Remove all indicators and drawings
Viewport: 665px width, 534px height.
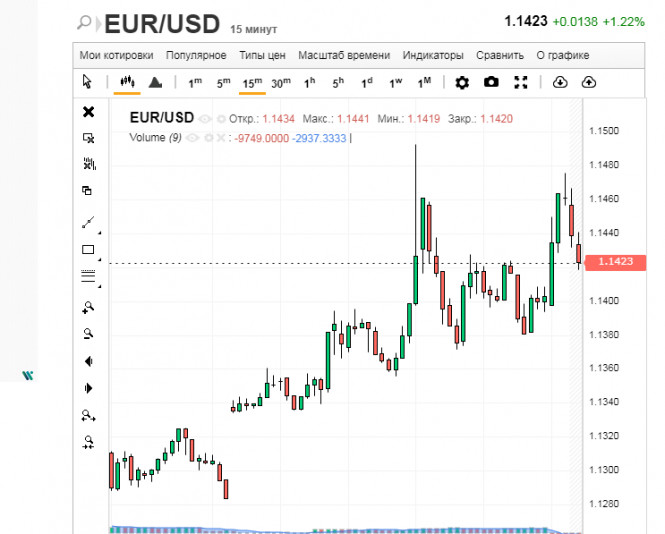[x=89, y=164]
